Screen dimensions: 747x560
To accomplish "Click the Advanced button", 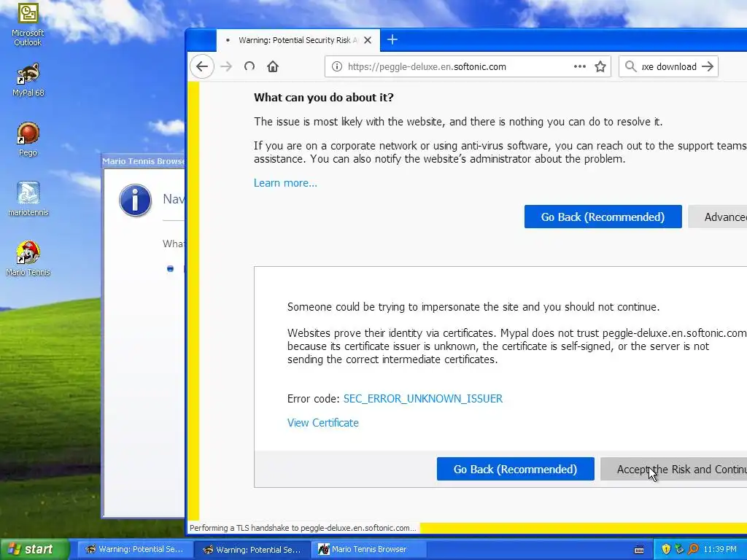I will (x=718, y=217).
